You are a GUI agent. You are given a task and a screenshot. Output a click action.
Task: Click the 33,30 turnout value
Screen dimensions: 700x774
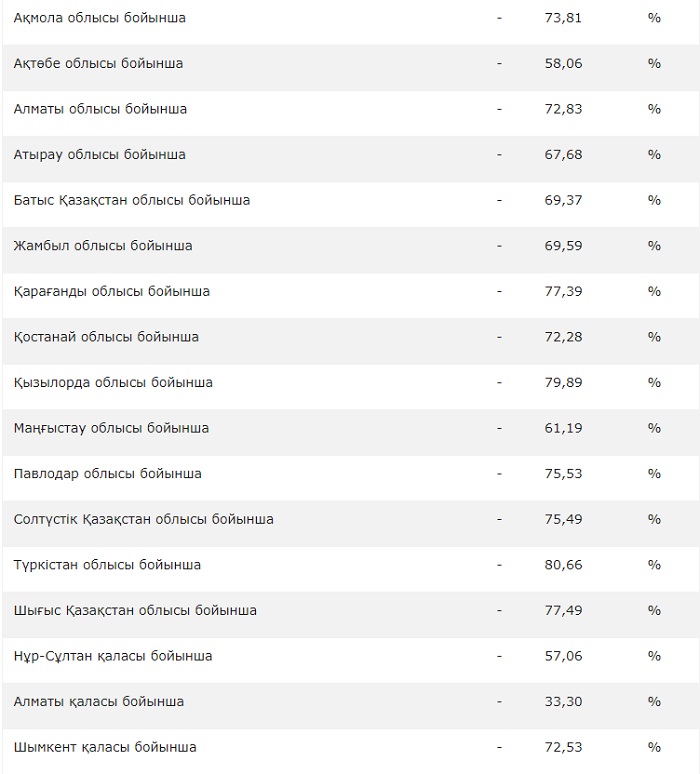pyautogui.click(x=566, y=702)
